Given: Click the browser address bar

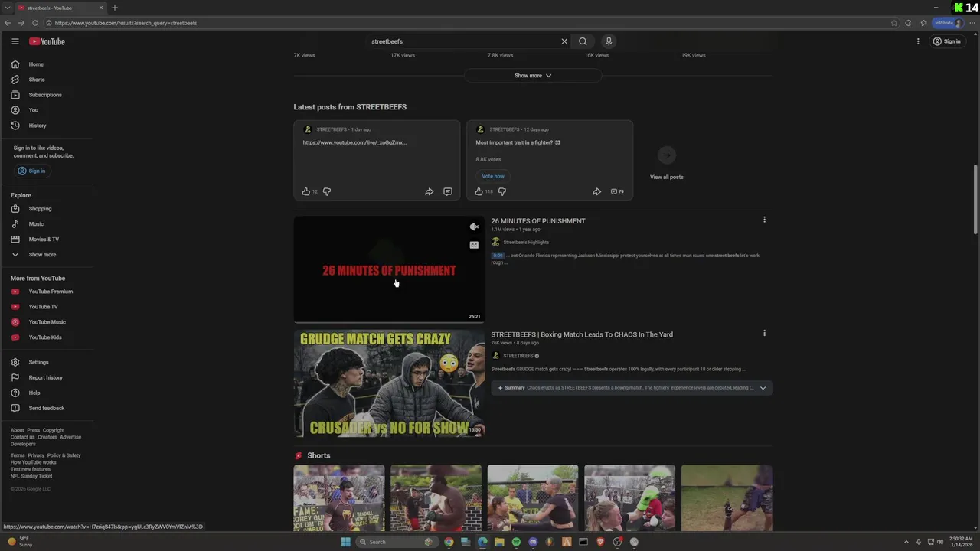Looking at the screenshot, I should point(467,23).
